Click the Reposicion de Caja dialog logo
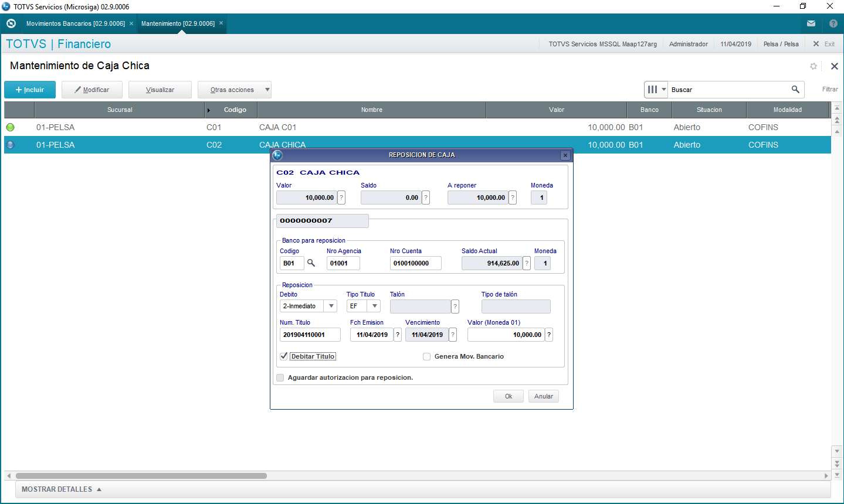This screenshot has width=844, height=504. [x=277, y=155]
